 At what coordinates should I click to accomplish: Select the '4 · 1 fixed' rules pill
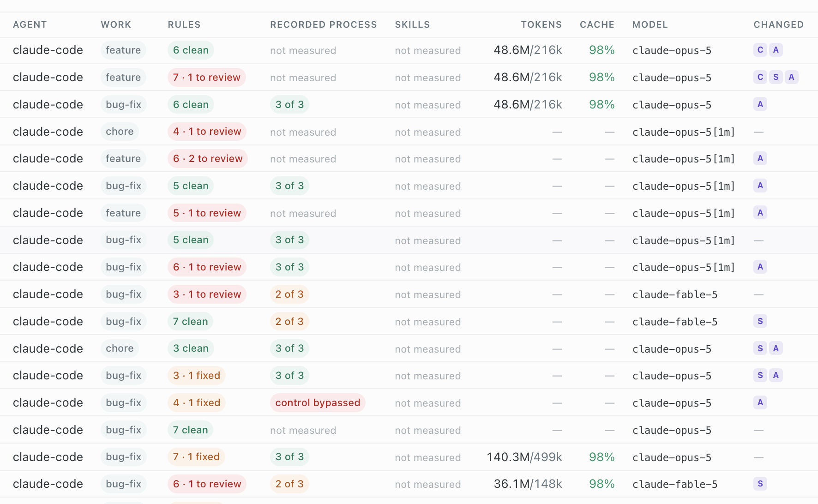tap(197, 402)
